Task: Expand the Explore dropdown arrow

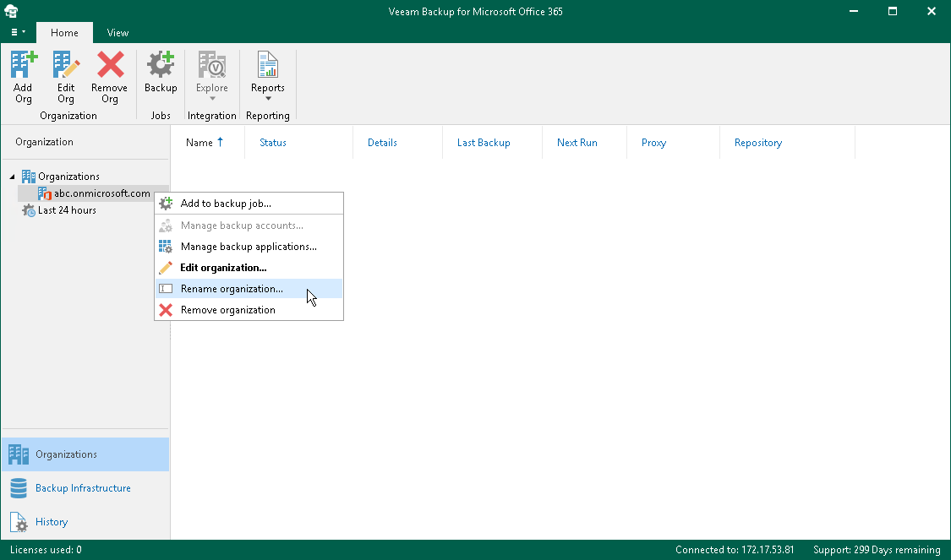Action: pyautogui.click(x=212, y=99)
